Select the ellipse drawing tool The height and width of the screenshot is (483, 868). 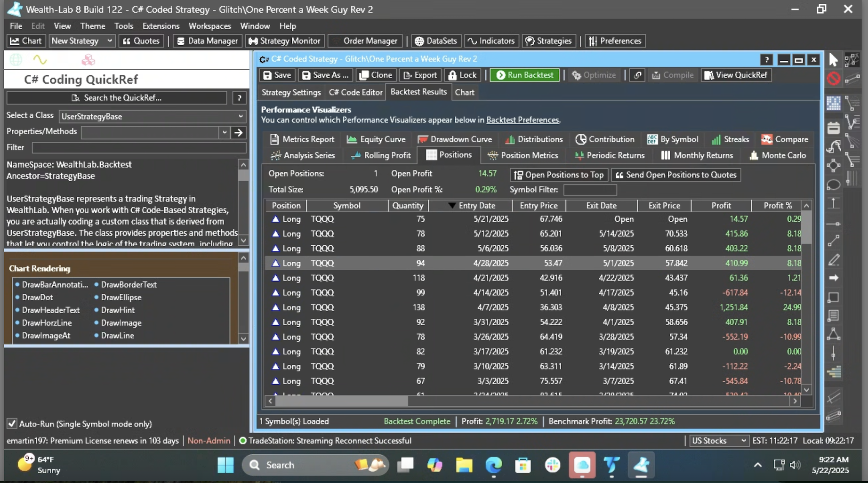pyautogui.click(x=833, y=185)
